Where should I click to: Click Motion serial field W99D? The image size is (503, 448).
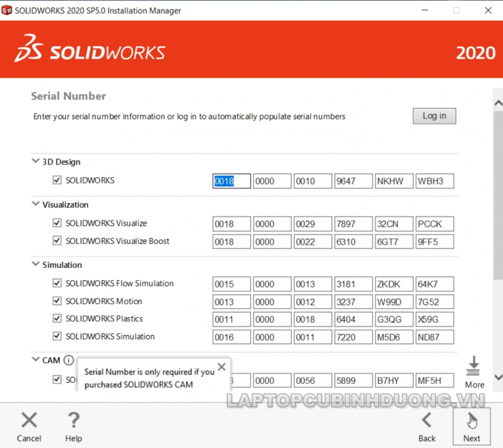394,302
